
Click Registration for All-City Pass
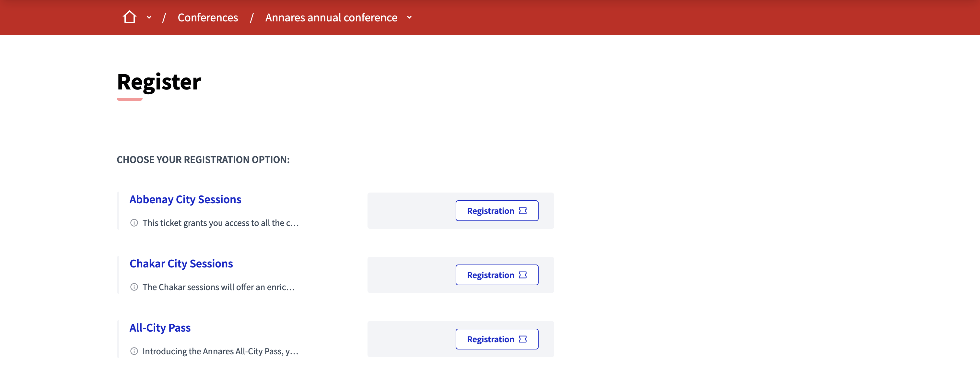497,339
